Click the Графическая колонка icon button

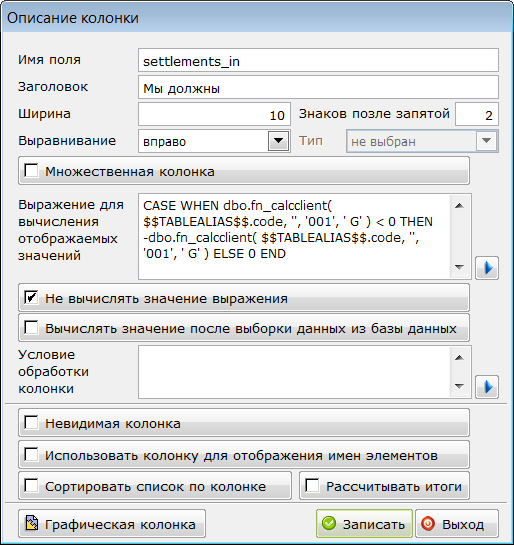(112, 523)
